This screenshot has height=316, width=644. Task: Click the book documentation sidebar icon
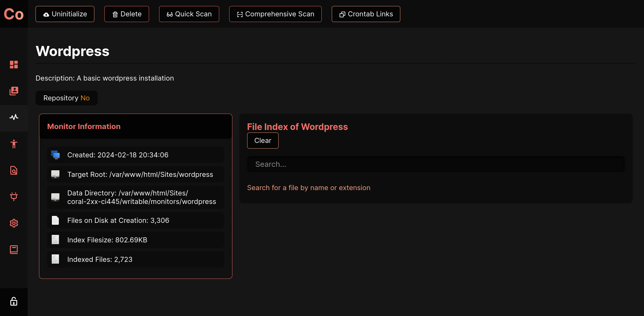(14, 250)
